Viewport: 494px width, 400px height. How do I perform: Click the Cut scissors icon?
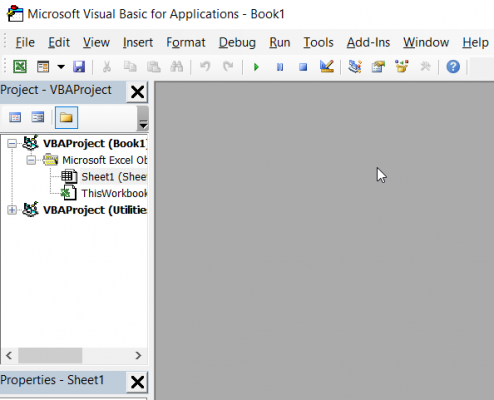pos(107,67)
